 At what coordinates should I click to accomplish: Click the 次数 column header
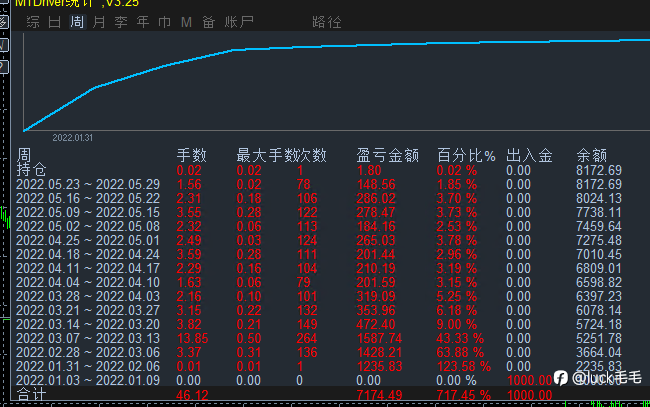[311, 155]
